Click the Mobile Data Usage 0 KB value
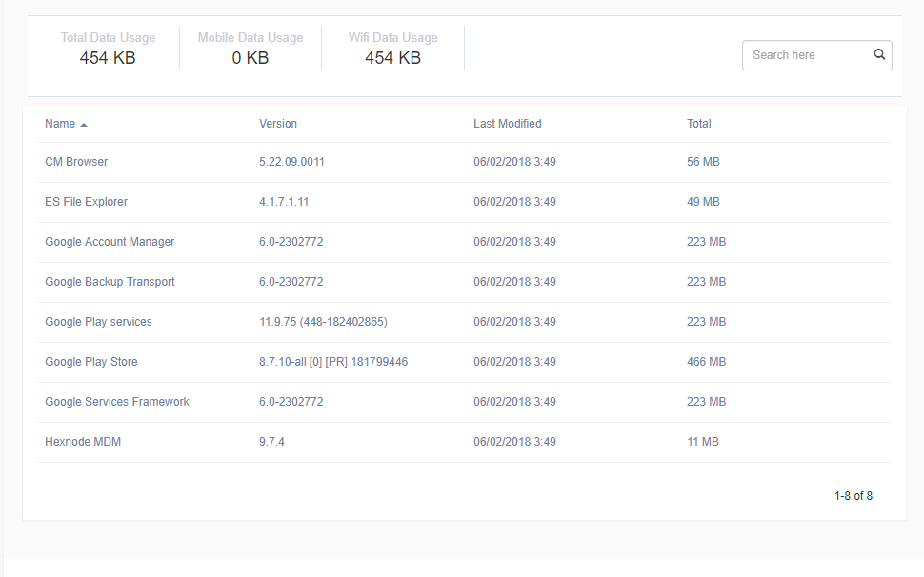This screenshot has width=924, height=577. point(251,58)
